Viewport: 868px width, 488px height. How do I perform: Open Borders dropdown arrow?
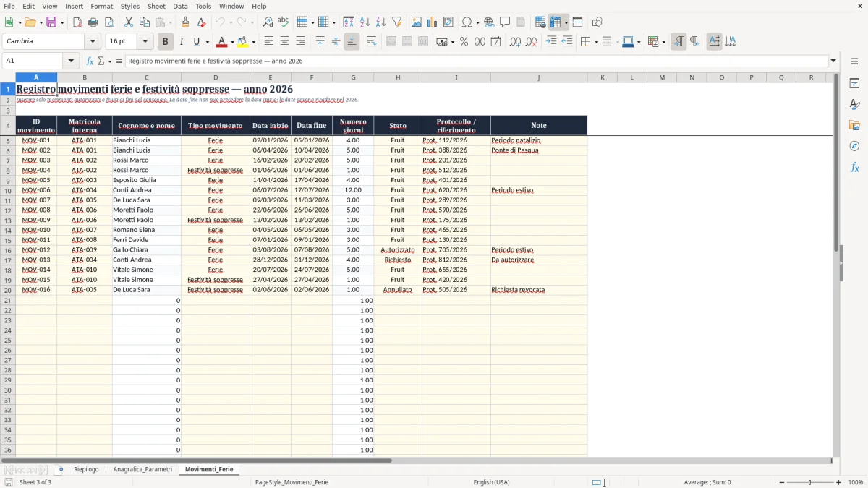[x=596, y=42]
